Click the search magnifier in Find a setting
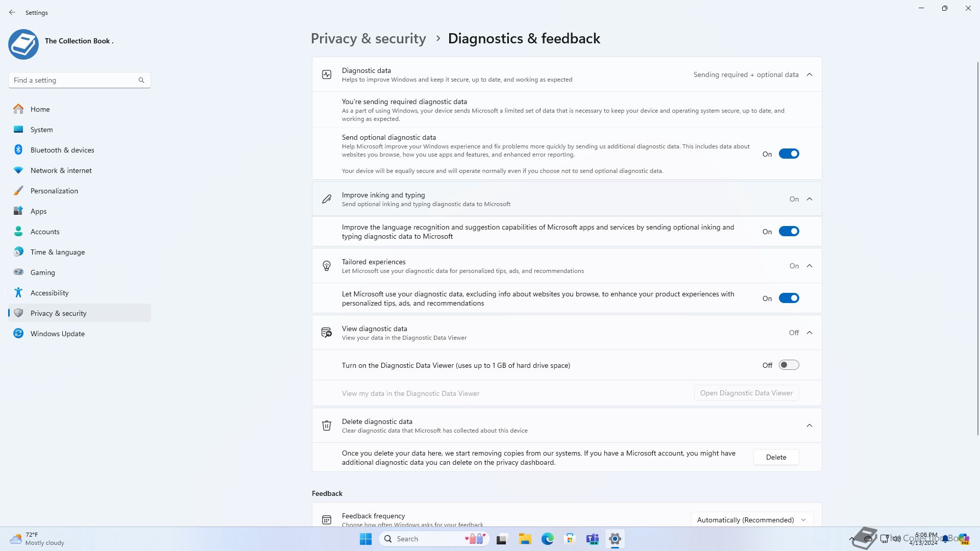980x551 pixels. click(x=141, y=80)
